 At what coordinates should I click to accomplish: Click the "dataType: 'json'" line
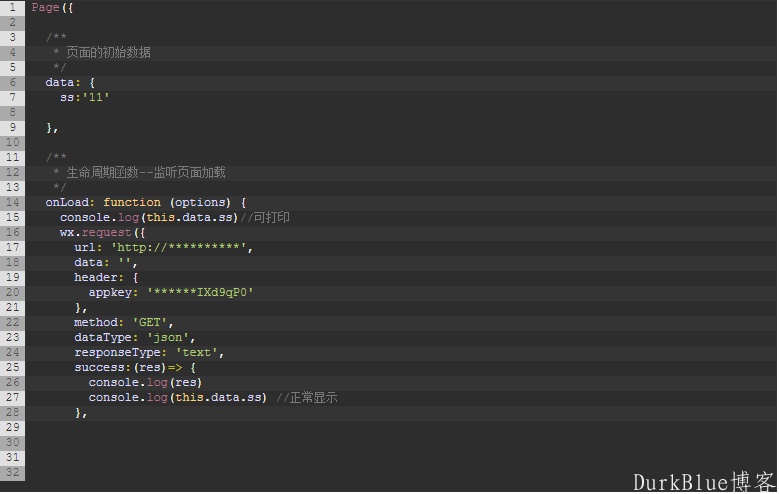point(135,337)
